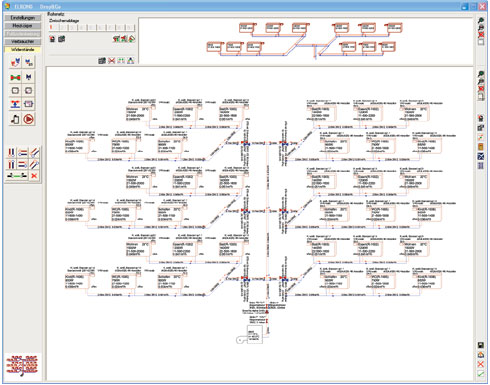Image resolution: width=490 pixels, height=385 pixels.
Task: Click the pump symbol left of the boiler
Action: tap(240, 340)
